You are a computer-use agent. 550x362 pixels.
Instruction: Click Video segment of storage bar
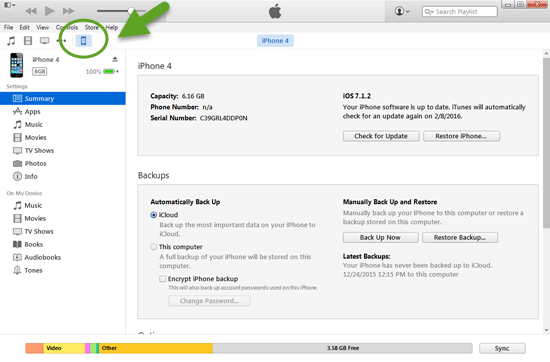click(64, 348)
